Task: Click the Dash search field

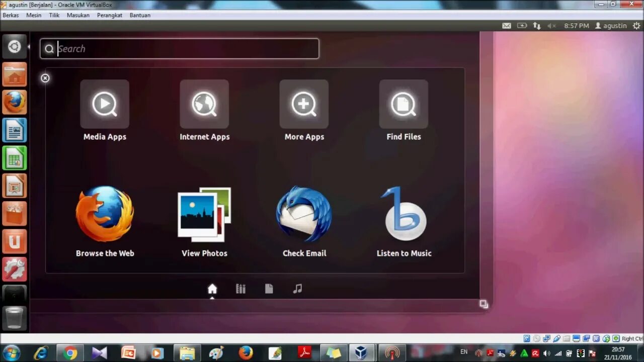Action: 180,49
